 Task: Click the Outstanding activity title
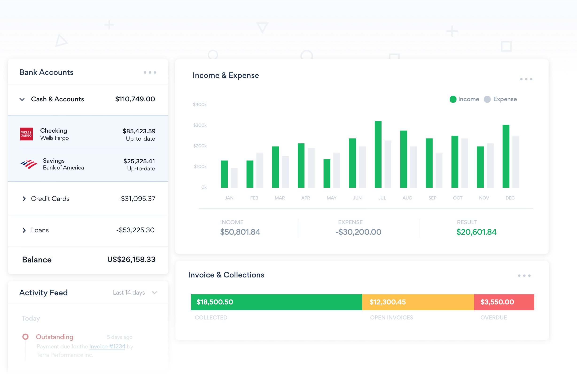click(x=55, y=337)
